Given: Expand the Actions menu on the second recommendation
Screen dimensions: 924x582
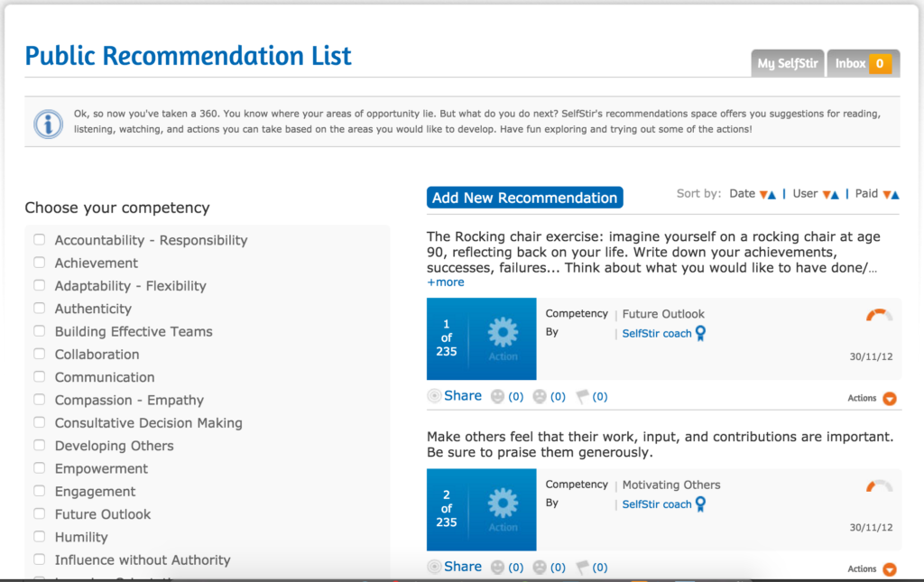Looking at the screenshot, I should click(x=890, y=569).
